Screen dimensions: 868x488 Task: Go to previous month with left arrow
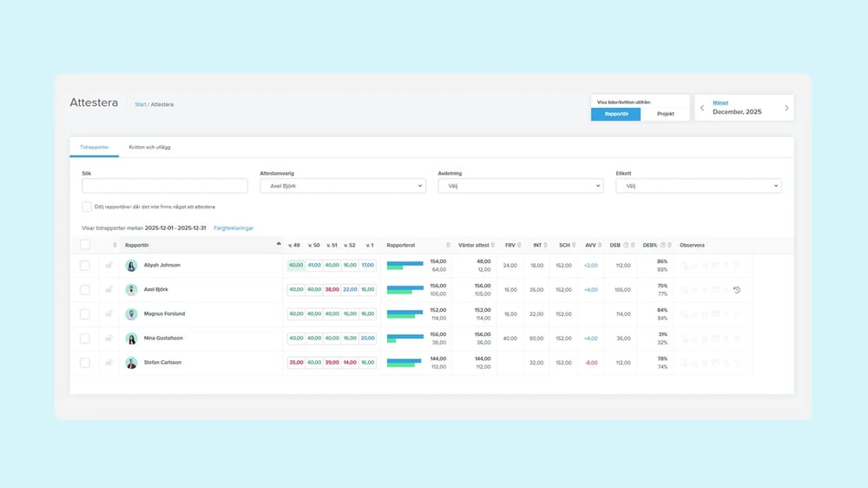[x=702, y=109]
